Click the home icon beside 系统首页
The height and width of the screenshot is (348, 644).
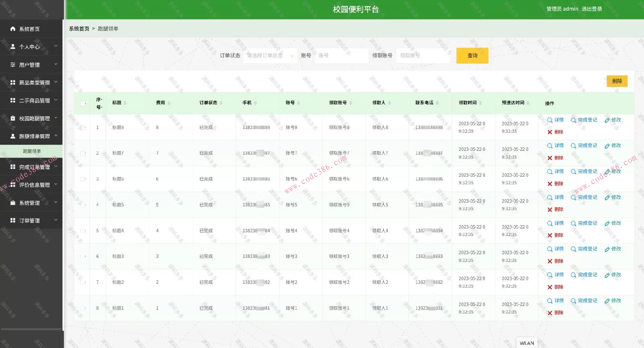[x=13, y=29]
